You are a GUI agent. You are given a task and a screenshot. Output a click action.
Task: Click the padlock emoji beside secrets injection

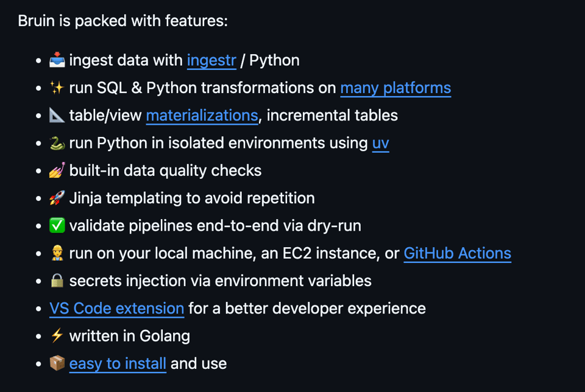pyautogui.click(x=57, y=281)
